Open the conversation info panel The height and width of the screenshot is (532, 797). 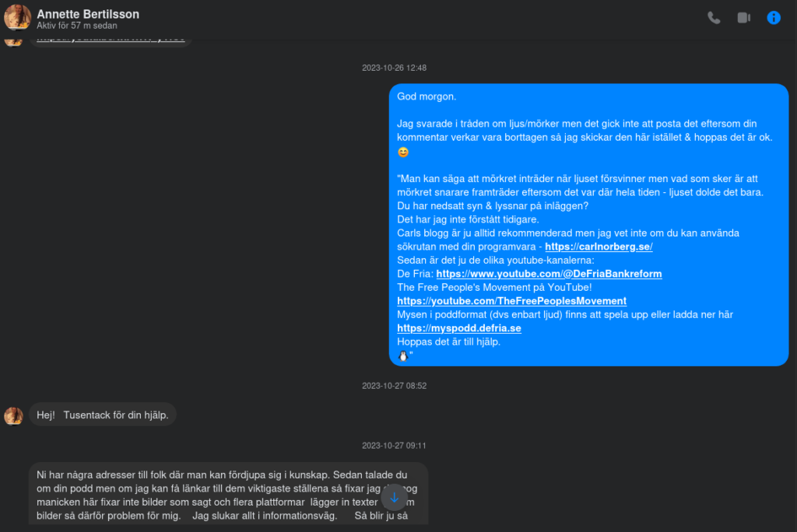pos(774,18)
